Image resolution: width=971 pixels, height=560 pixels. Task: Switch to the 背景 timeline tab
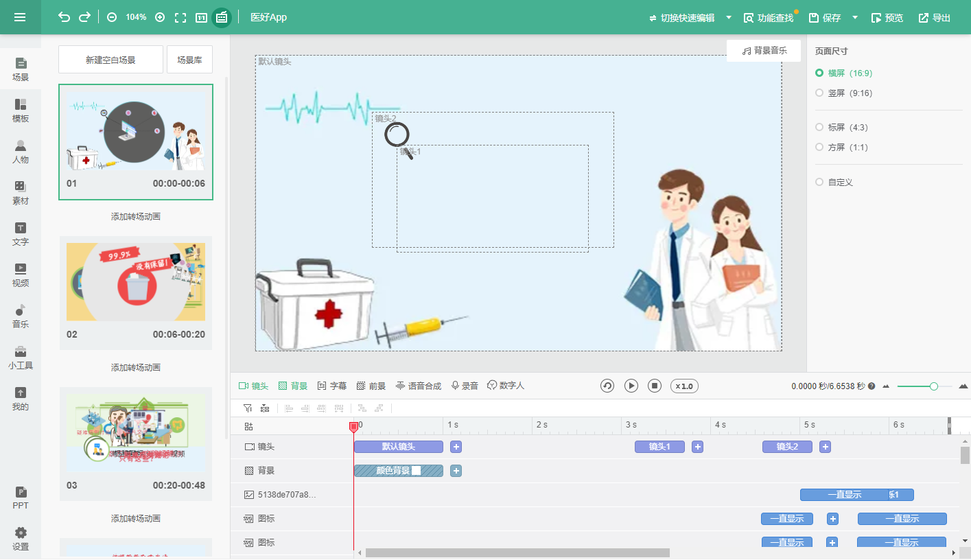[x=292, y=386]
